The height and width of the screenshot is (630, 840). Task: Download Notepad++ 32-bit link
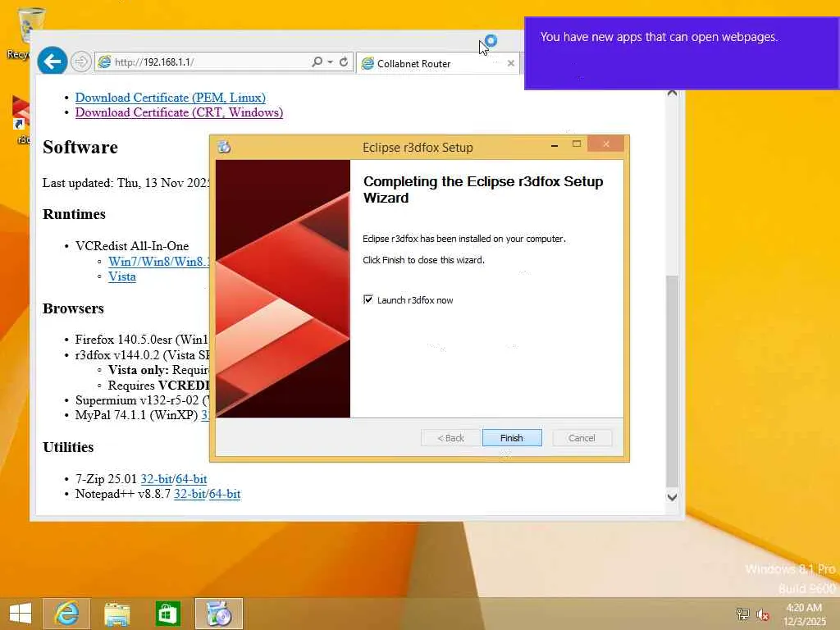(x=189, y=494)
